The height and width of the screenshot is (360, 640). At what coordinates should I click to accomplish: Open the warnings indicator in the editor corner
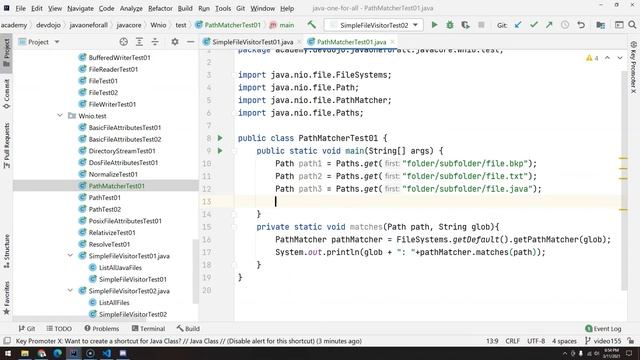[x=592, y=58]
